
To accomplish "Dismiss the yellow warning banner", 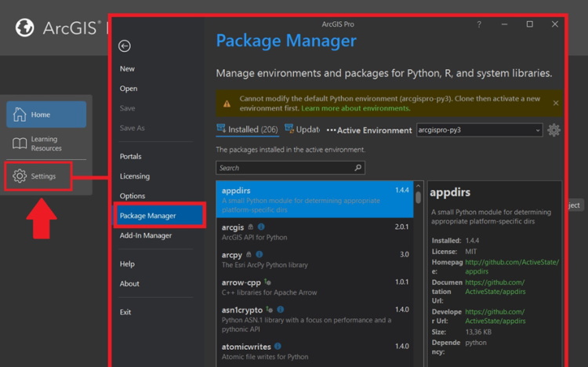I will click(556, 103).
